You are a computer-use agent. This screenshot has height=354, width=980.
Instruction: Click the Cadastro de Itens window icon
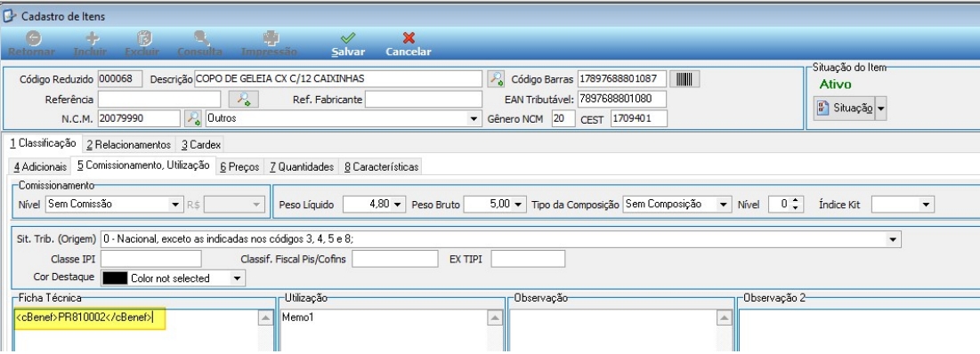pyautogui.click(x=10, y=16)
